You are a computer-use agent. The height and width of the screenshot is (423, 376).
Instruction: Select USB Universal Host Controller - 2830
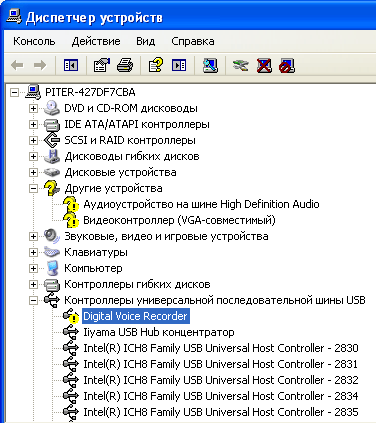pos(221,348)
